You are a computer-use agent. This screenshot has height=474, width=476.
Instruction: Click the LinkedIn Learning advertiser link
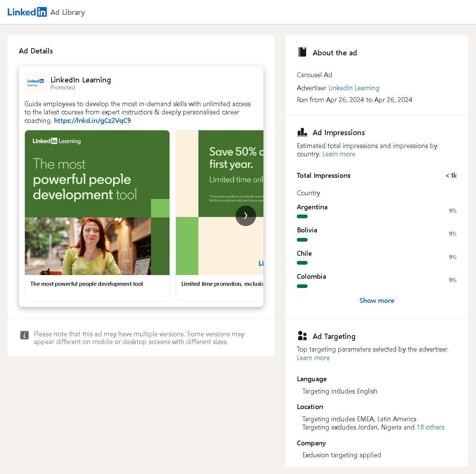click(354, 88)
